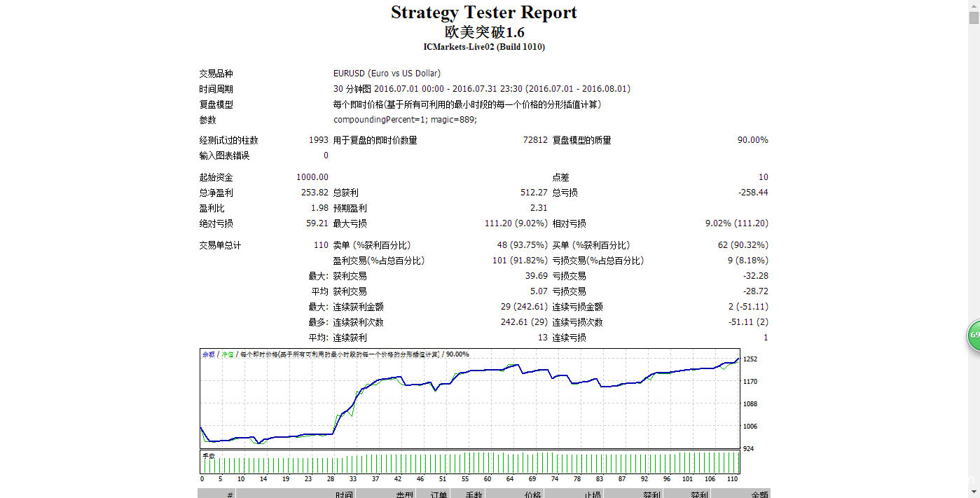Click the 净值 legend label in chart

228,354
